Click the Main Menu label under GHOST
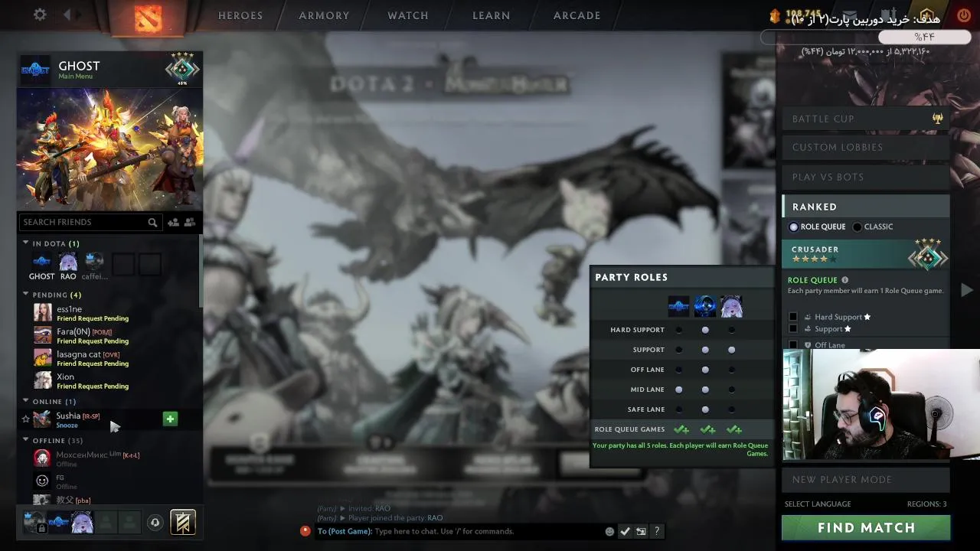980x551 pixels. click(76, 77)
